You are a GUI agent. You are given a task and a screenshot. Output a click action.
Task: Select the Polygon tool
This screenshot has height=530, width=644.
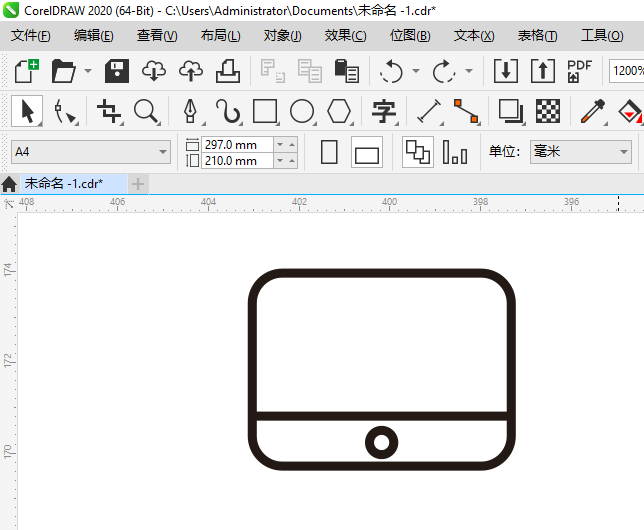tap(339, 111)
